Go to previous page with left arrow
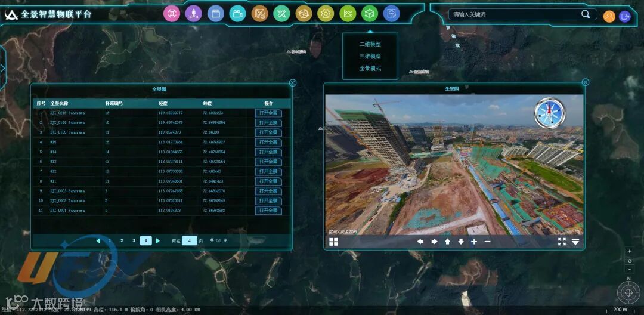 point(98,240)
